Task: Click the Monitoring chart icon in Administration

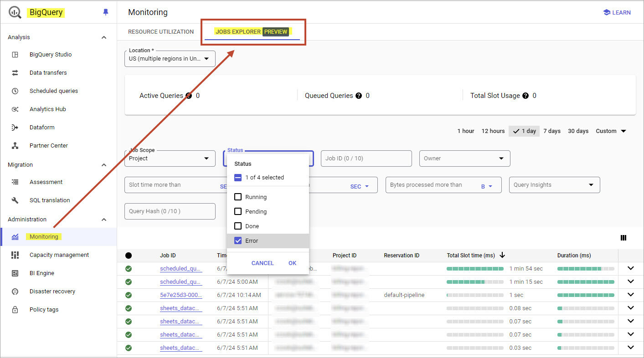Action: click(15, 236)
